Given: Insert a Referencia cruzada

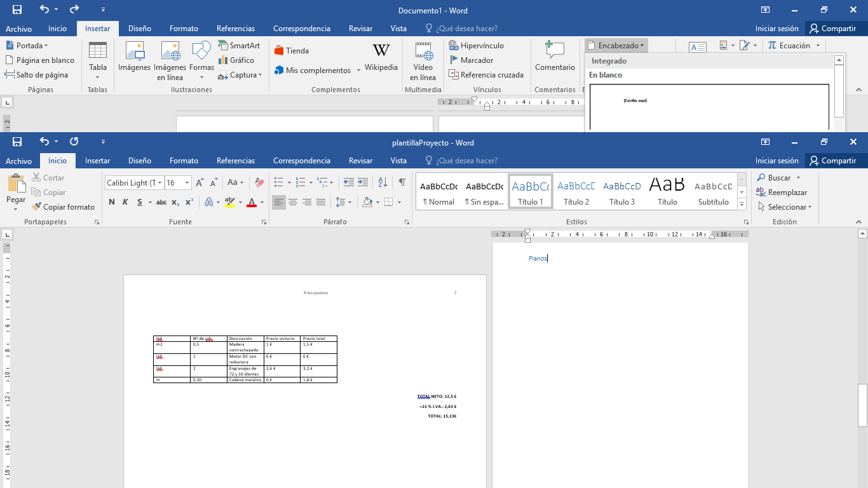Looking at the screenshot, I should coord(486,75).
